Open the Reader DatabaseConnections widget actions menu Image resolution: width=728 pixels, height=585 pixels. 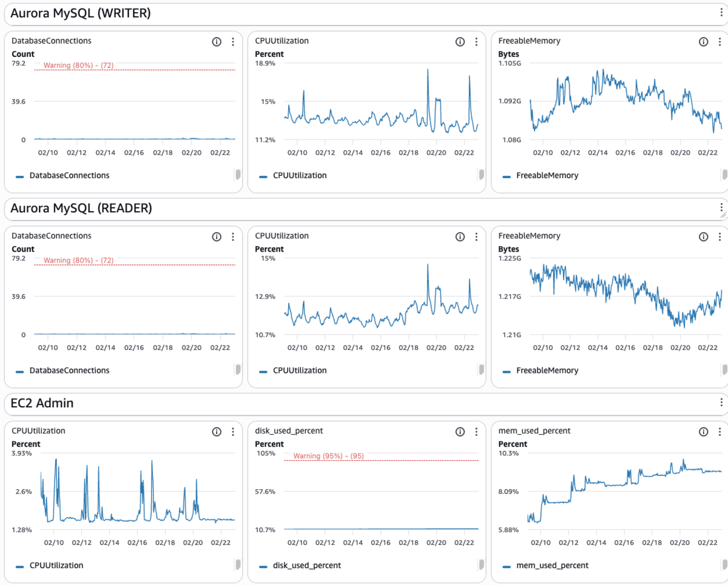pyautogui.click(x=233, y=237)
